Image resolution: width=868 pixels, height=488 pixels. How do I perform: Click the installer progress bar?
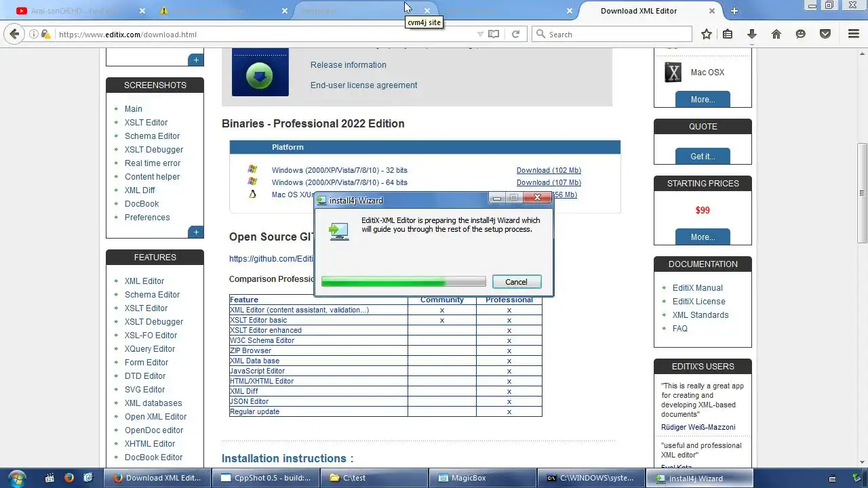(403, 282)
